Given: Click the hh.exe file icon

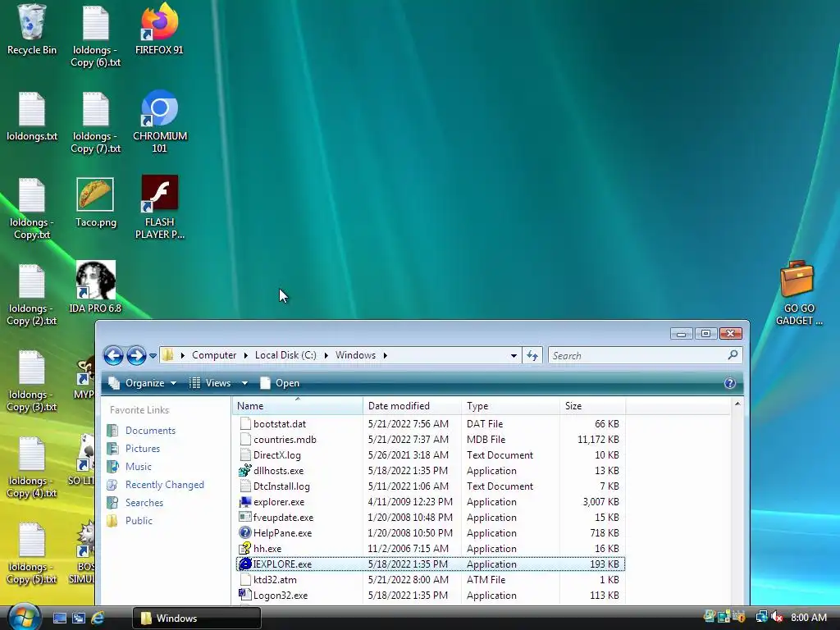Looking at the screenshot, I should (244, 549).
